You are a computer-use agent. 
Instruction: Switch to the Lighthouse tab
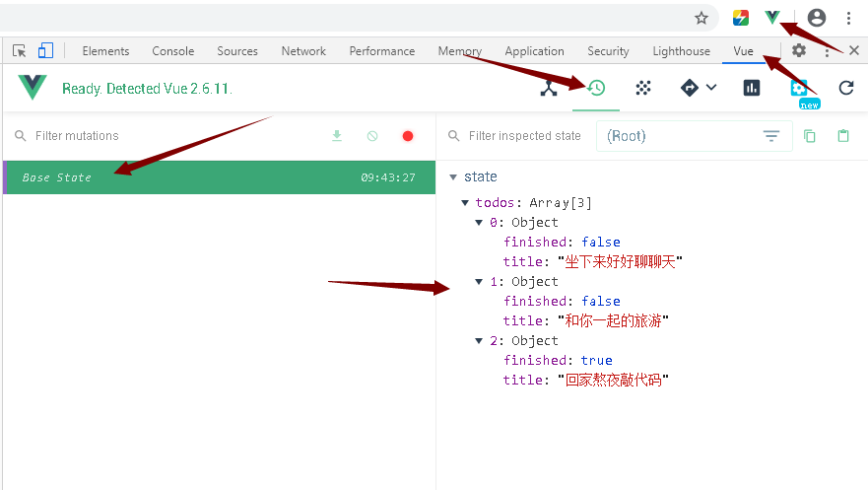681,51
